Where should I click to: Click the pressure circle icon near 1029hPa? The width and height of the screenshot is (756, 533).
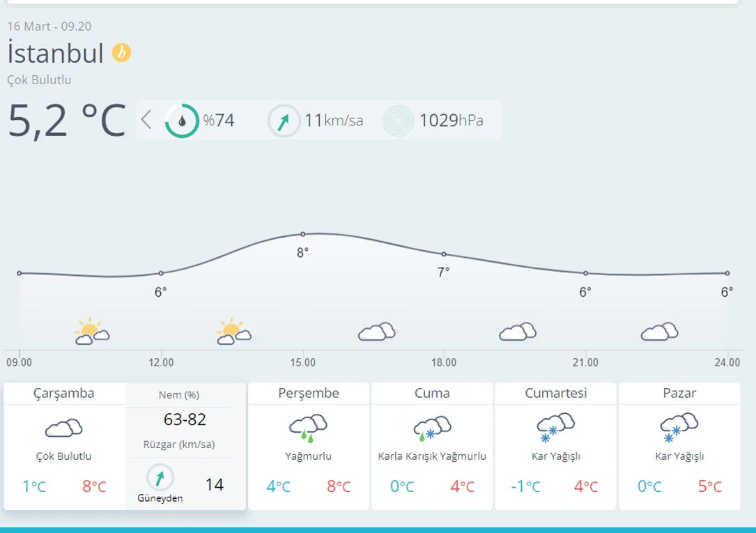point(398,121)
